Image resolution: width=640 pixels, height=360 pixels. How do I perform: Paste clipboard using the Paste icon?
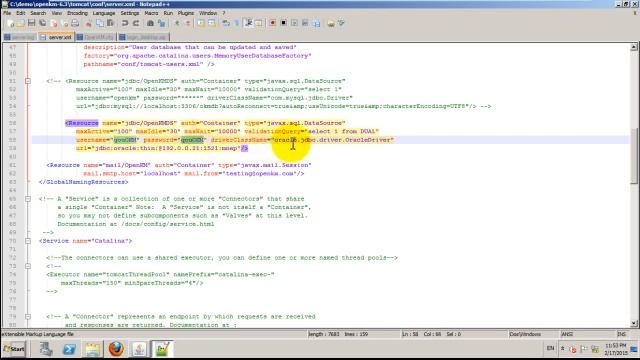tap(110, 23)
